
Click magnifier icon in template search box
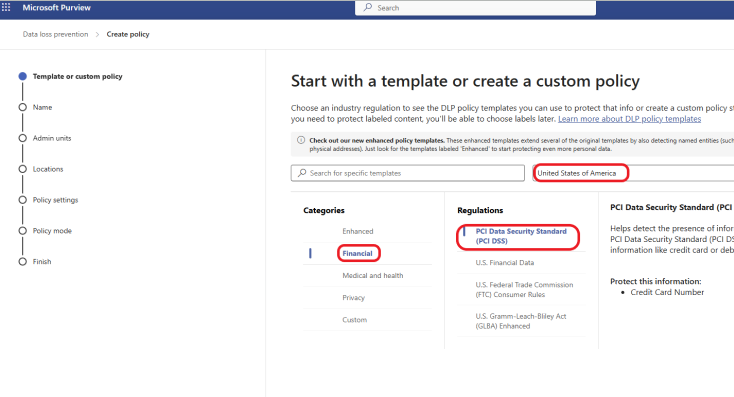(302, 173)
